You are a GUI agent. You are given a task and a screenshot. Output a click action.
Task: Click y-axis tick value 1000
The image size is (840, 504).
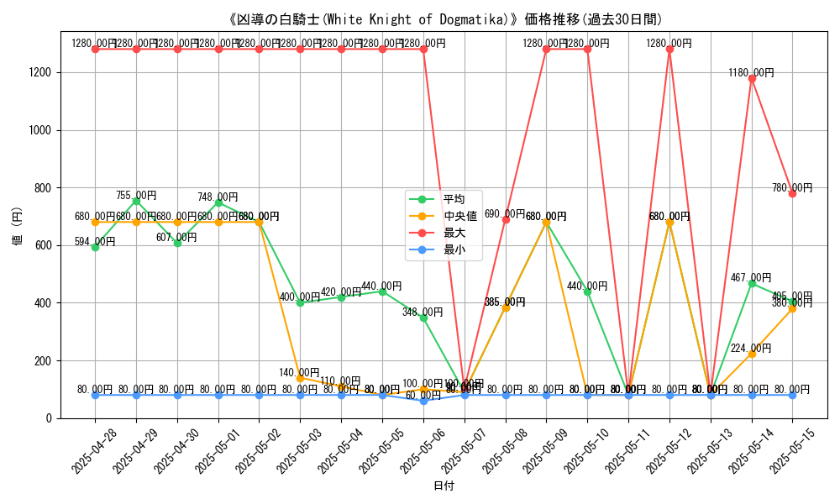[40, 130]
